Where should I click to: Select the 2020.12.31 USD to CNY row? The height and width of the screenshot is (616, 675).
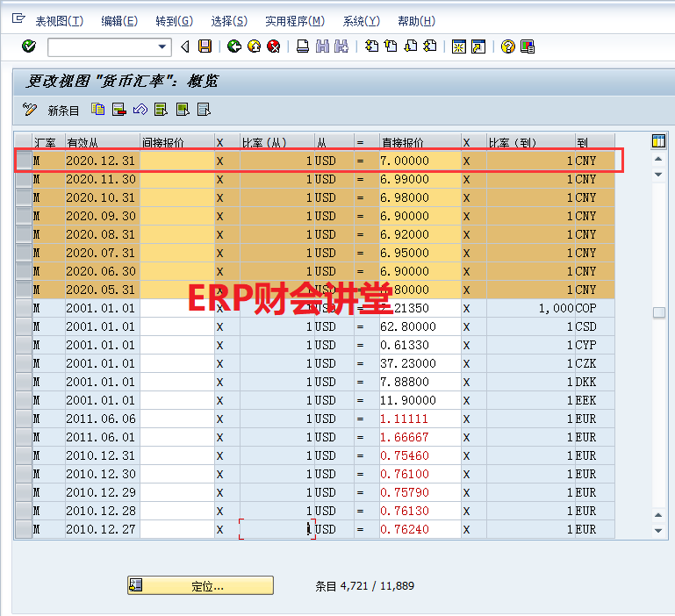tap(24, 161)
